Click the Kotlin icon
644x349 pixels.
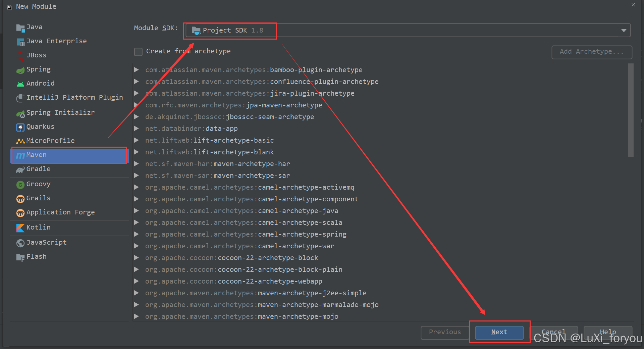pyautogui.click(x=20, y=228)
